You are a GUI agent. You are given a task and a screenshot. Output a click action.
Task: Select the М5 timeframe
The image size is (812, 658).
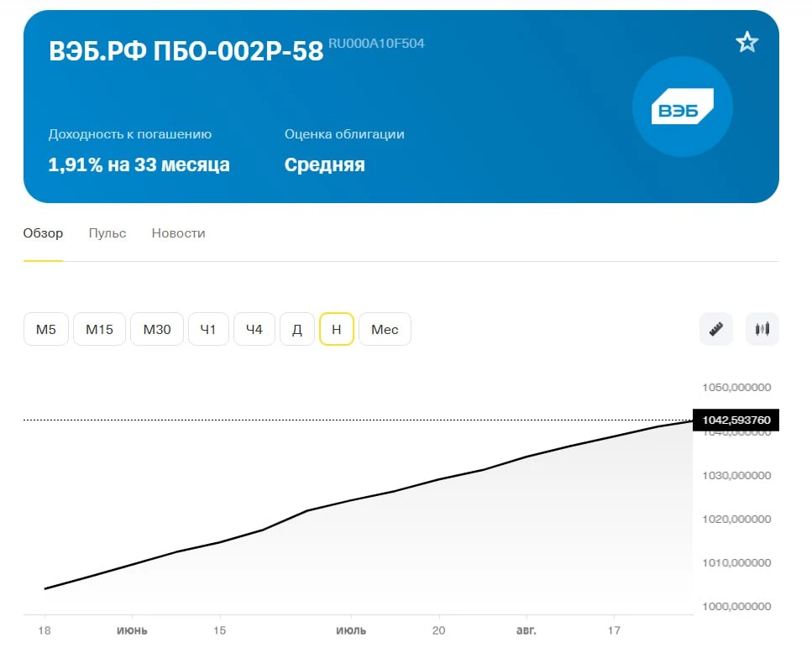click(46, 329)
